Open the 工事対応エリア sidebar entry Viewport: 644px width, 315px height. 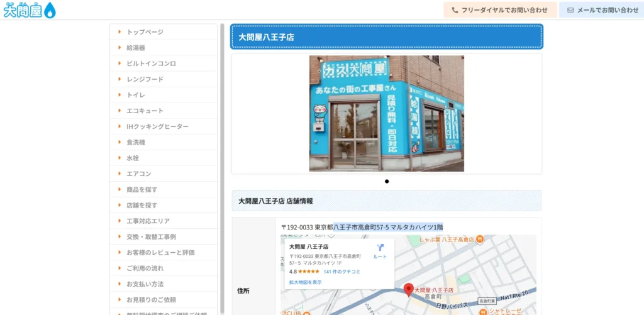point(148,221)
